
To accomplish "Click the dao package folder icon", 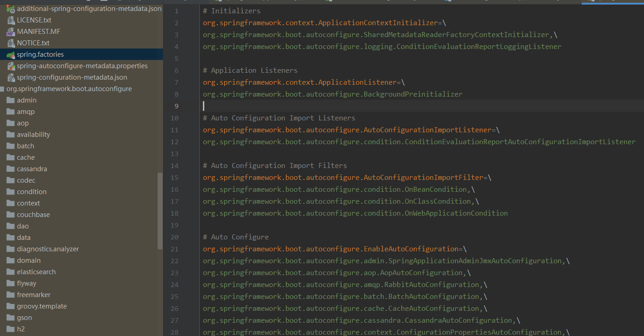I will pos(11,226).
